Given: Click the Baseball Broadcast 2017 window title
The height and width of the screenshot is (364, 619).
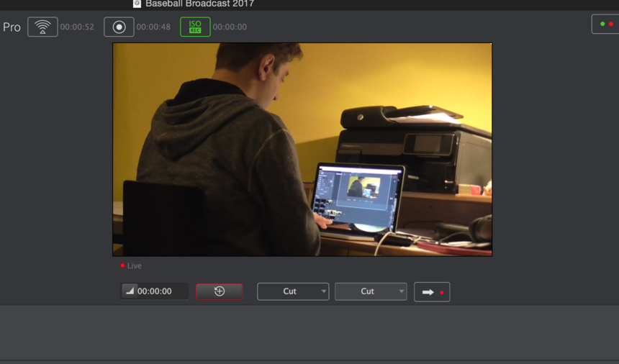Looking at the screenshot, I should pos(200,4).
